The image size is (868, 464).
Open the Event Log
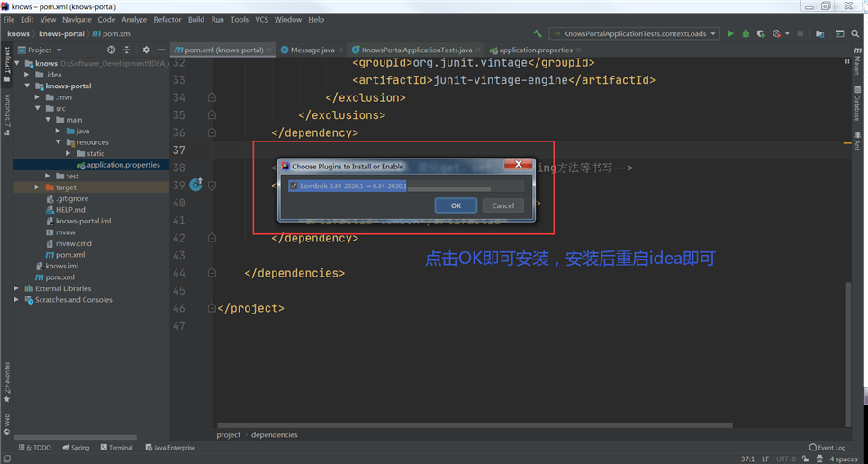827,448
